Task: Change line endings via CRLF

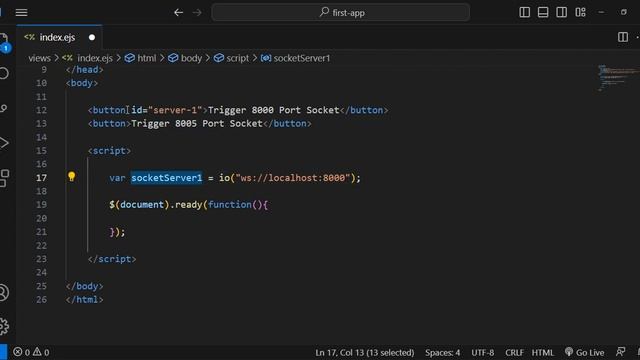Action: click(514, 352)
